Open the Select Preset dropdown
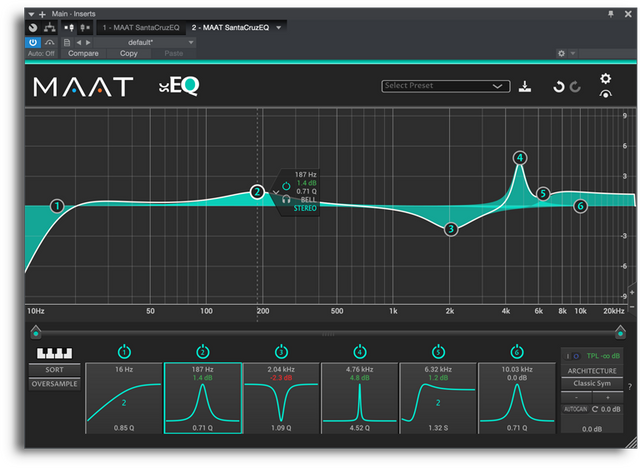 point(446,86)
